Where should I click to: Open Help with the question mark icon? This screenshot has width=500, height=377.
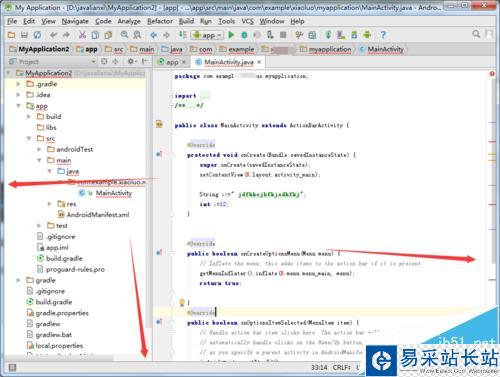pyautogui.click(x=383, y=35)
